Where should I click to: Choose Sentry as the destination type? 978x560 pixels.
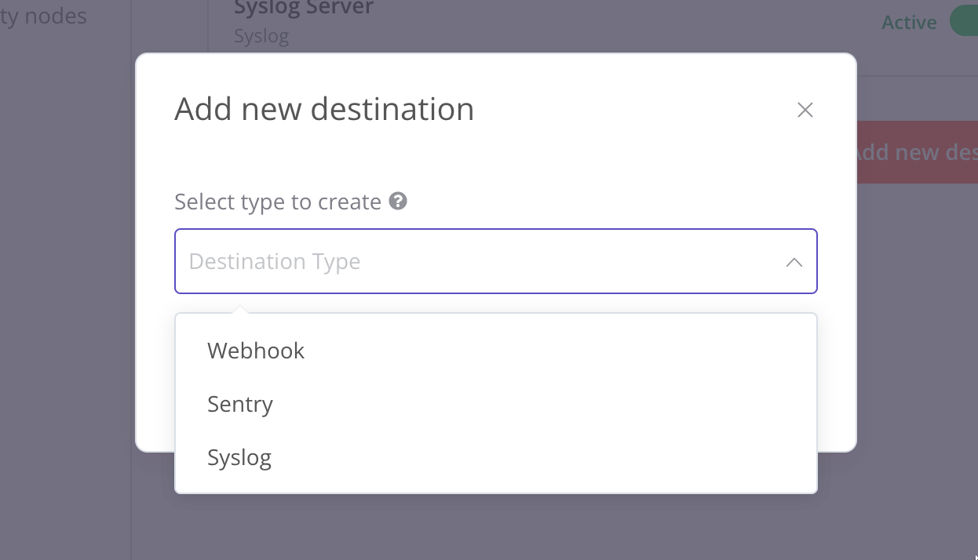[x=240, y=404]
